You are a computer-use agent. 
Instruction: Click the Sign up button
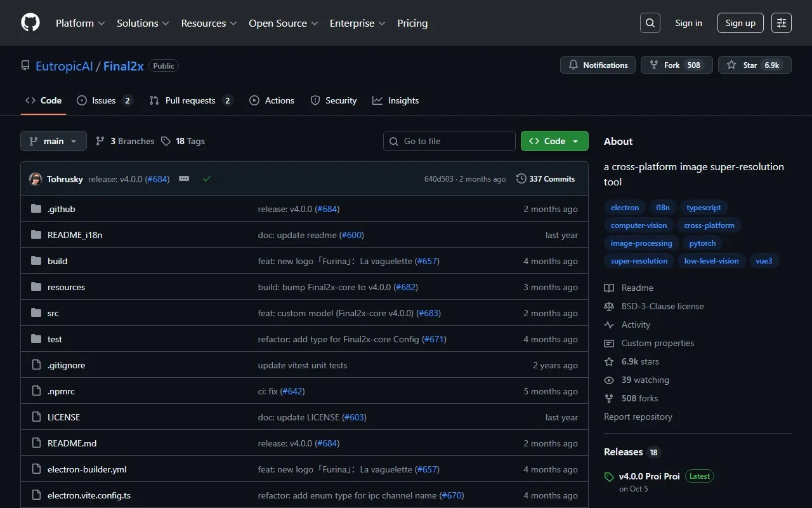(x=740, y=23)
